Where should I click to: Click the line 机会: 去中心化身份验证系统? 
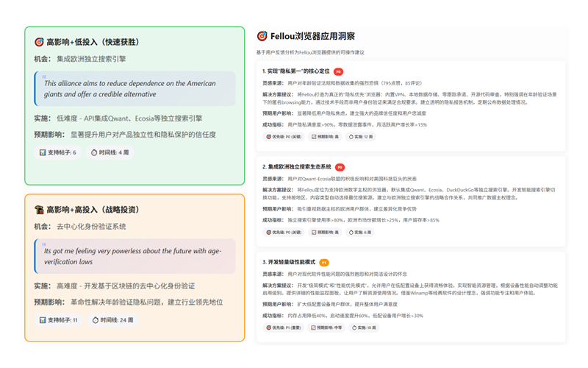[80, 227]
